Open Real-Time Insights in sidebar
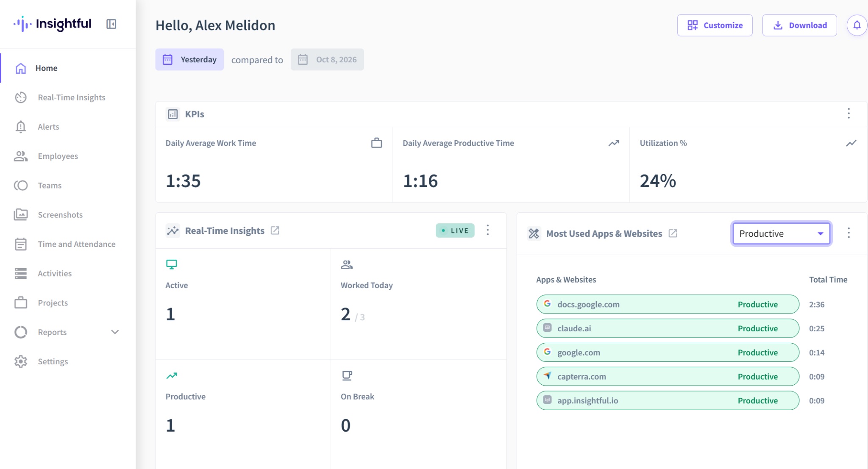Image resolution: width=868 pixels, height=469 pixels. click(x=68, y=97)
